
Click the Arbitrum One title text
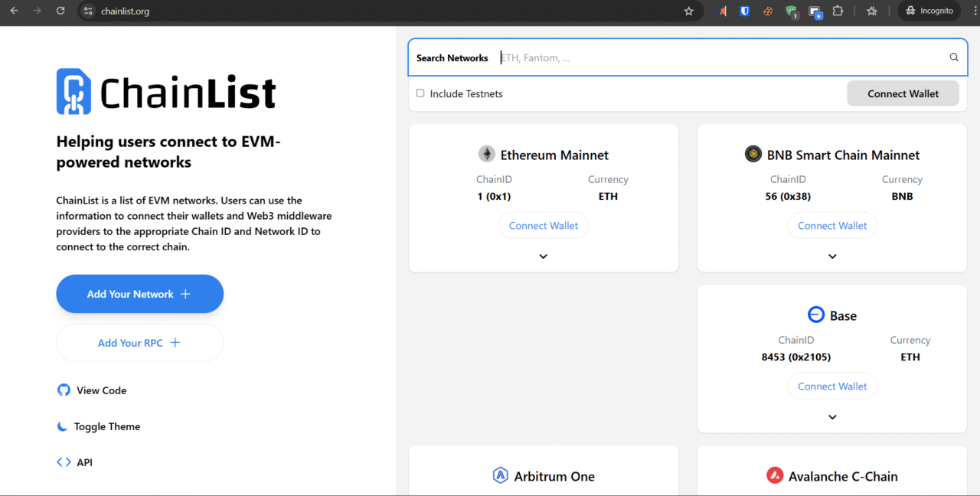click(554, 476)
